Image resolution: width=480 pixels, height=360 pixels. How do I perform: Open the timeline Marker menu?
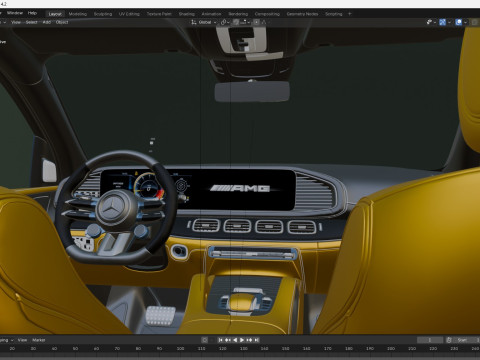point(39,340)
